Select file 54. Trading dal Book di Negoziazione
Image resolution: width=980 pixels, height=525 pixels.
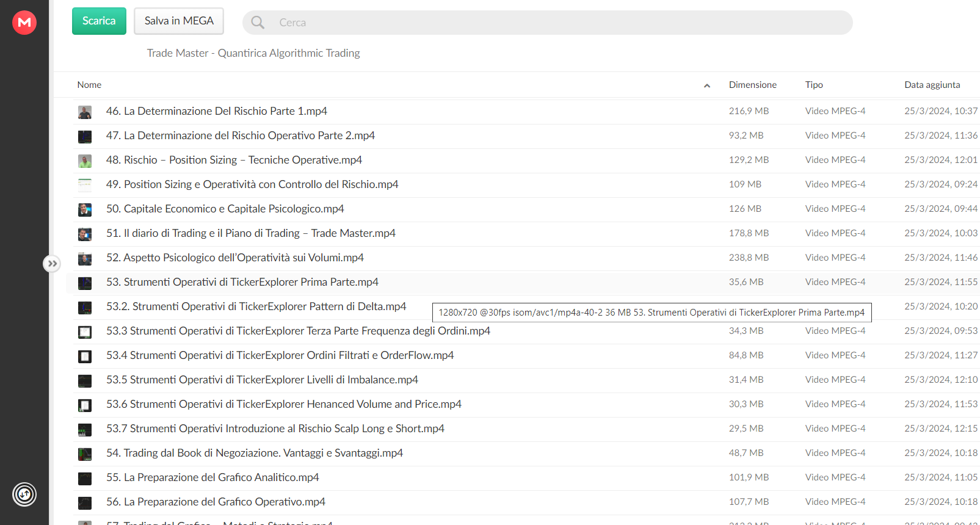(x=255, y=453)
